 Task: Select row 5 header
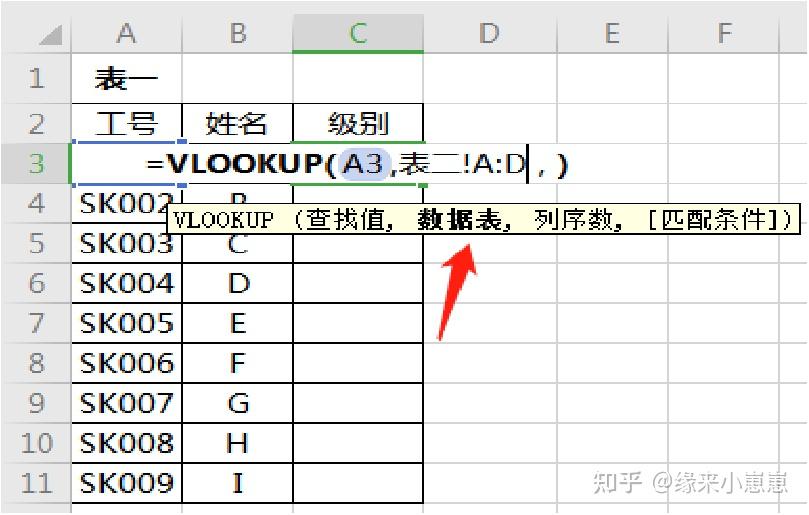[x=36, y=243]
